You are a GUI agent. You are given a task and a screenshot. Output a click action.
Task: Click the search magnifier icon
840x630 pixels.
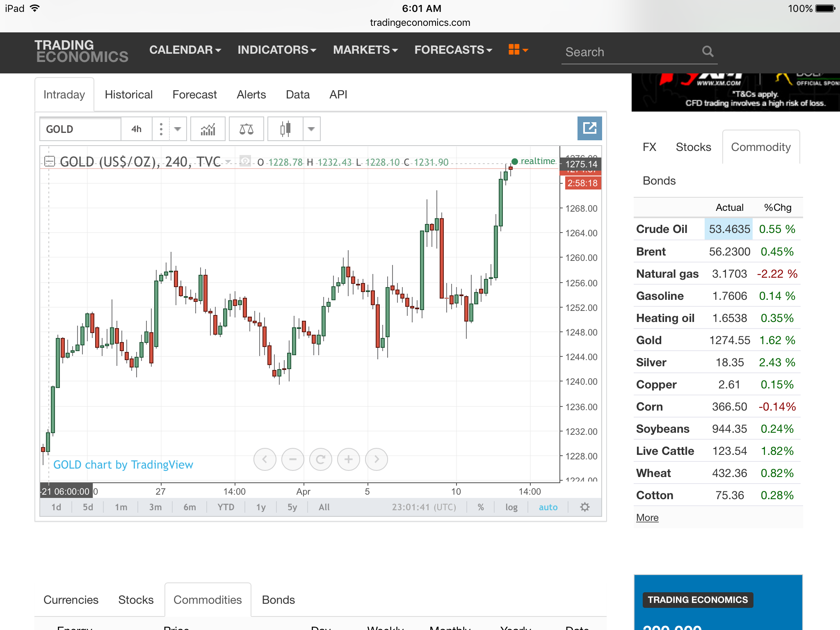708,52
